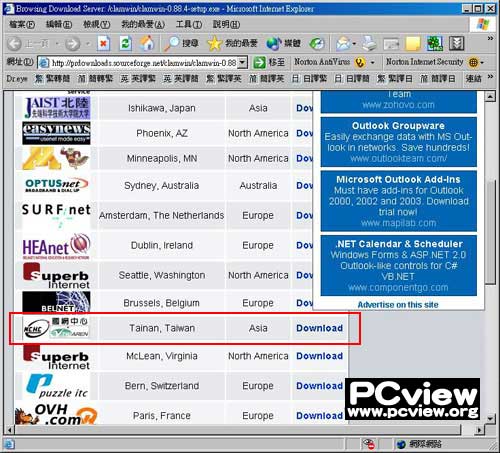
Task: Click the vertical scrollbar up arrow
Action: (x=490, y=97)
